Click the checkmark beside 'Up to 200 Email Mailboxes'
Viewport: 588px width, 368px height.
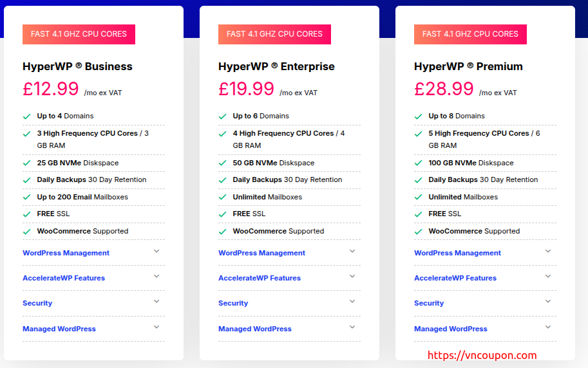pos(26,198)
